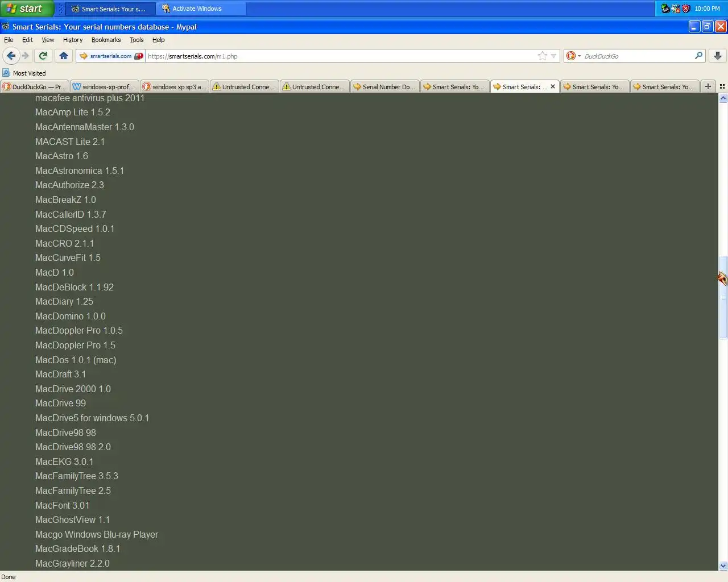Open the MACAST Lite 2.1 link
The image size is (728, 582).
coord(70,142)
